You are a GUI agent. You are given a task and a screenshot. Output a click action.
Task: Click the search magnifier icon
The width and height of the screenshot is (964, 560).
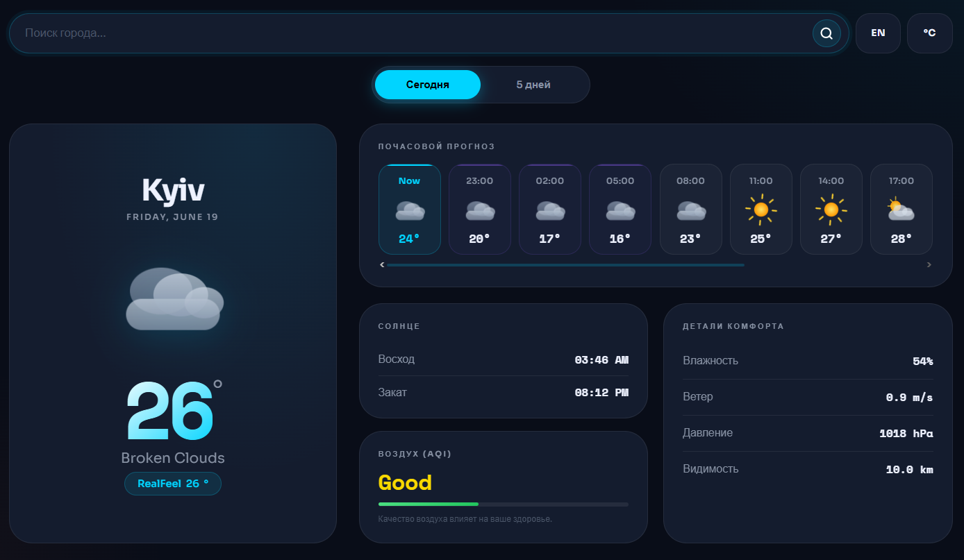(826, 33)
